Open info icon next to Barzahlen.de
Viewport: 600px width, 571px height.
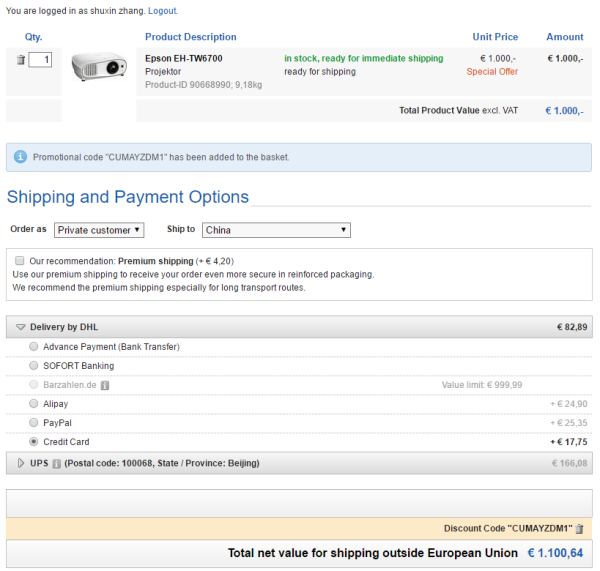pos(105,385)
